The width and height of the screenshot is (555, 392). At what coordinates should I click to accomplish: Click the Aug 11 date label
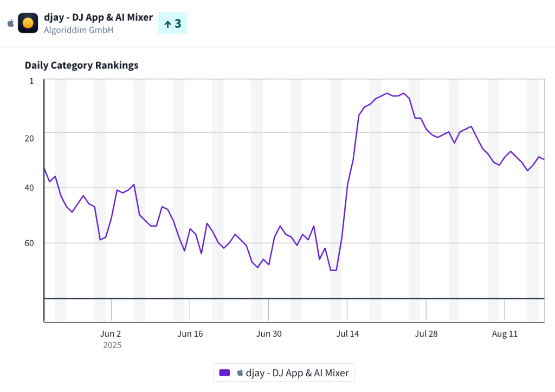click(505, 333)
